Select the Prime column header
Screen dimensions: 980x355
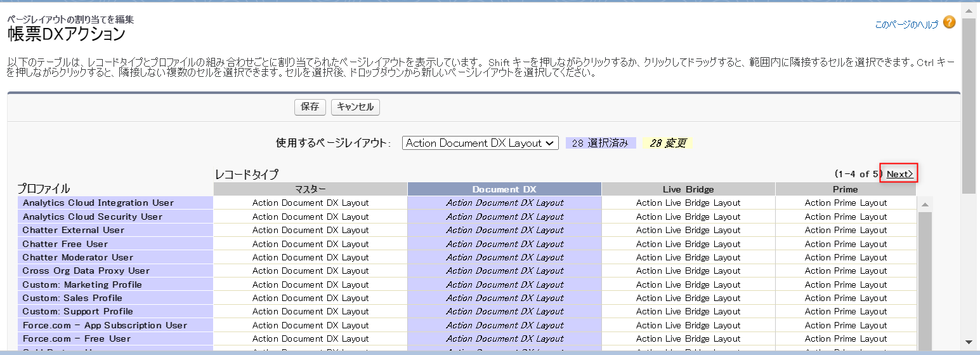(845, 189)
